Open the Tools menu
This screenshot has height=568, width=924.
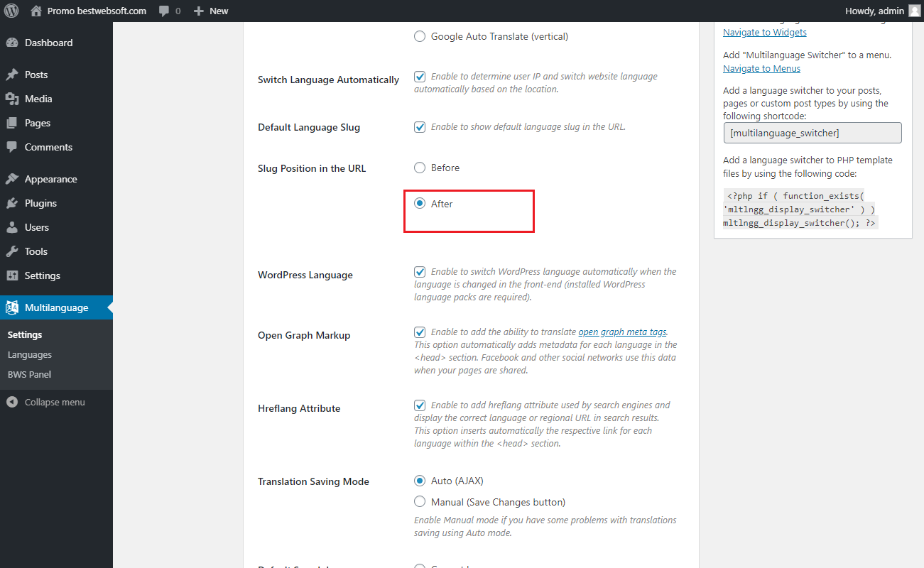56,251
